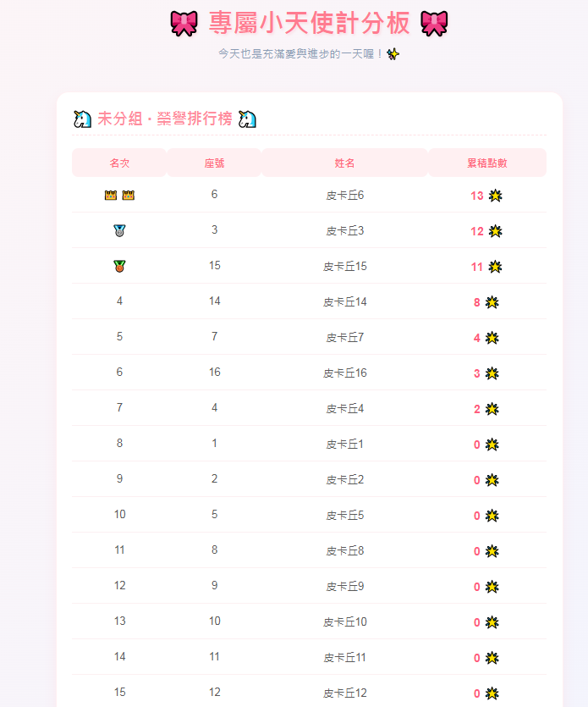Click 皮卡丘7's score of 4
Image resolution: width=588 pixels, height=707 pixels.
pyautogui.click(x=476, y=338)
